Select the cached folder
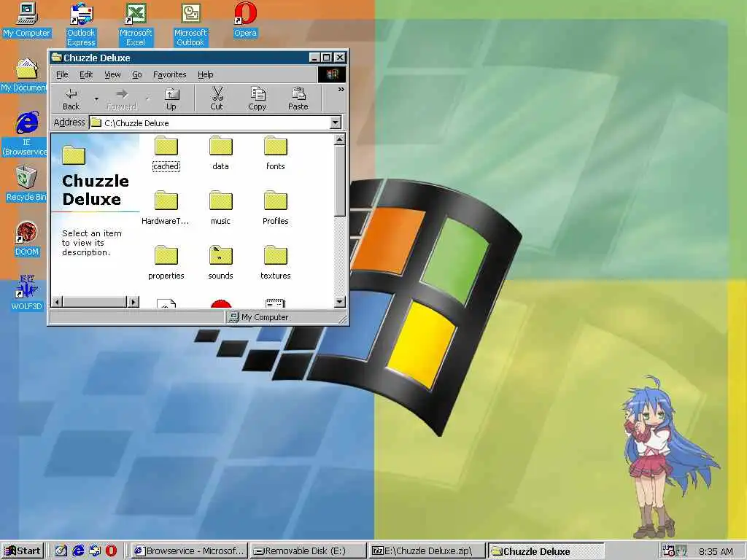 (x=166, y=153)
